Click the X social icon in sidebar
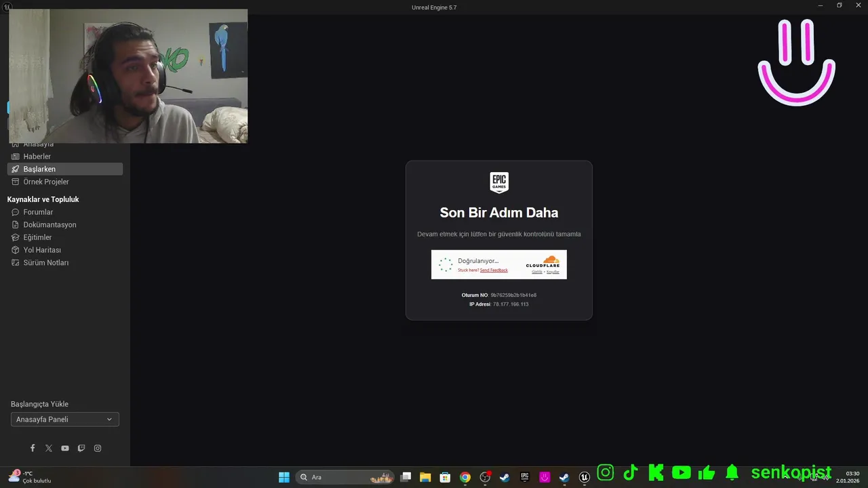 (49, 448)
